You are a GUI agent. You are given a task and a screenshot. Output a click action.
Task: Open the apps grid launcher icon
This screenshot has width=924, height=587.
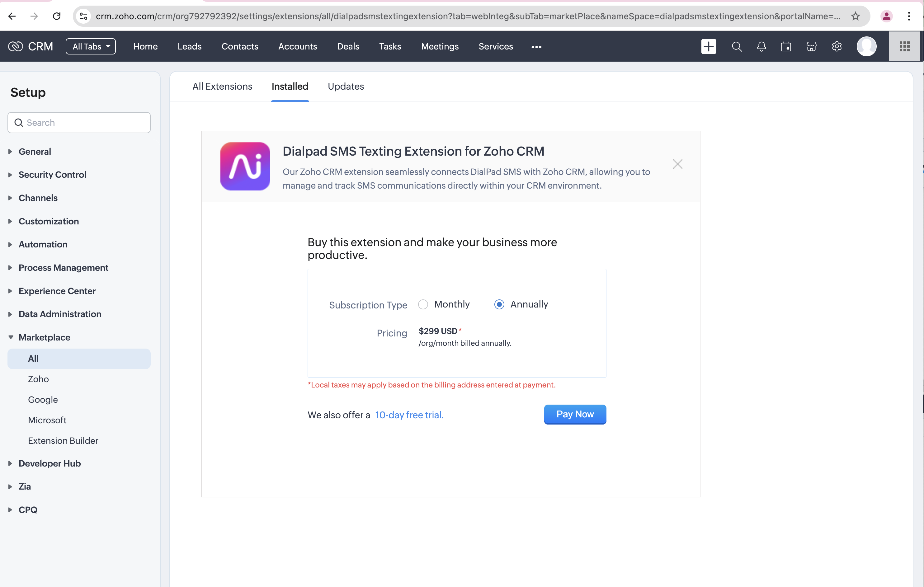tap(904, 46)
